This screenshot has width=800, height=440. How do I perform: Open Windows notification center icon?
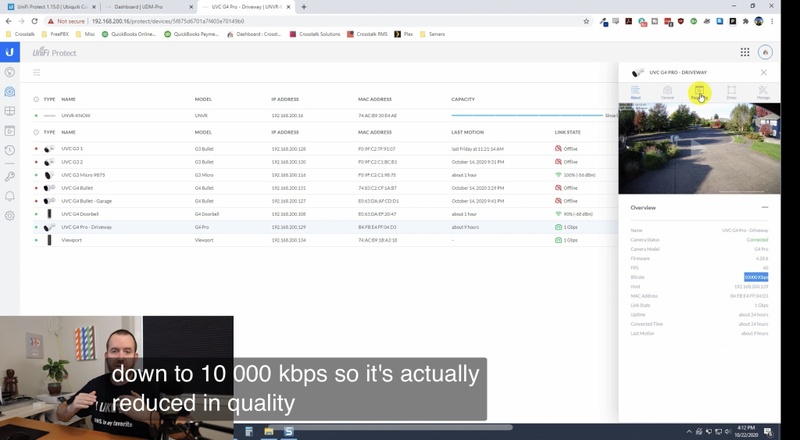[x=768, y=432]
